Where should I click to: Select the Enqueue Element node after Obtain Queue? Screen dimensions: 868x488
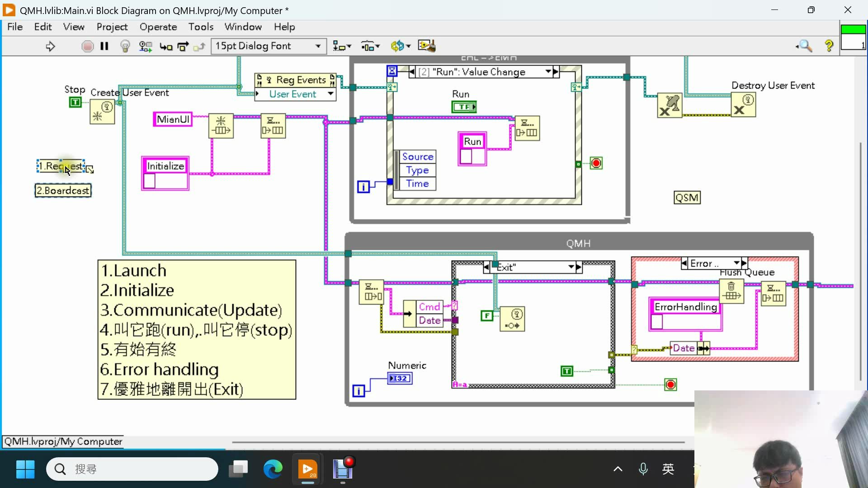point(273,126)
